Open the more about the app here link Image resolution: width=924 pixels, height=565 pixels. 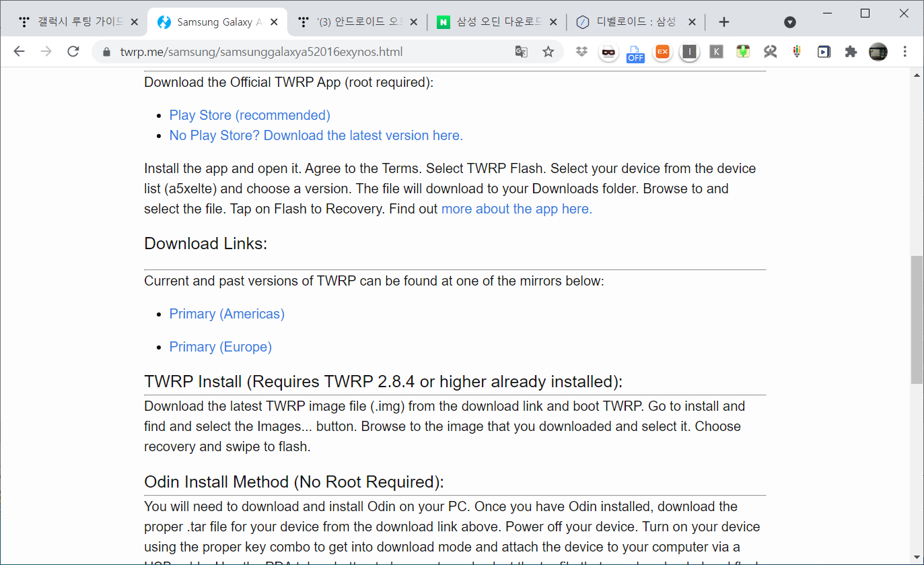[x=517, y=209]
